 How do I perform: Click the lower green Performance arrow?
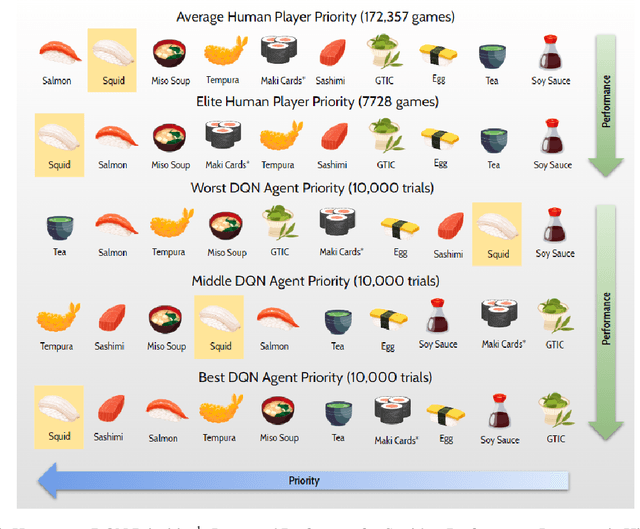pos(606,322)
